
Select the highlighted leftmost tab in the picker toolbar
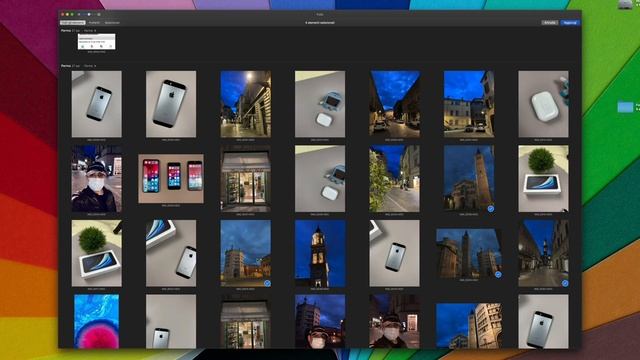pos(73,23)
